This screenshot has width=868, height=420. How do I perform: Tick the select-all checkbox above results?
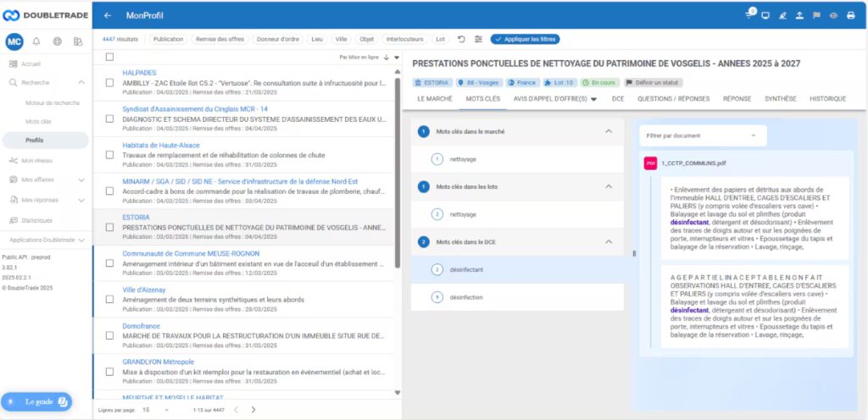click(109, 57)
